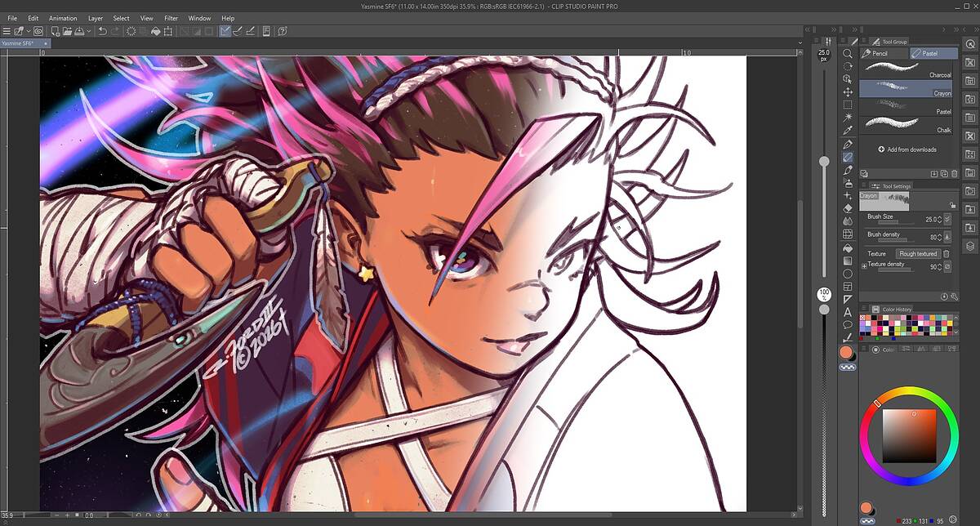Click Add from downloads
Viewport: 980px width, 526px height.
point(906,149)
